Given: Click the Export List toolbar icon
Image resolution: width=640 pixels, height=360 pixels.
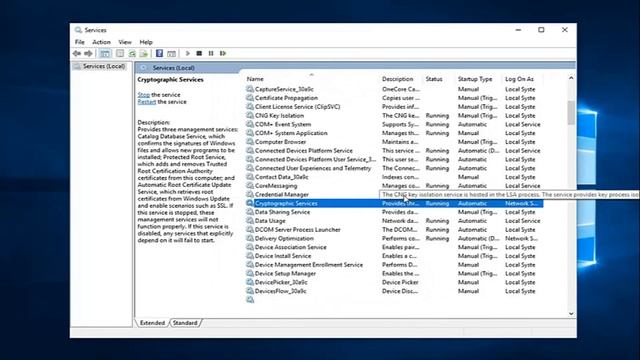Looking at the screenshot, I should point(144,53).
